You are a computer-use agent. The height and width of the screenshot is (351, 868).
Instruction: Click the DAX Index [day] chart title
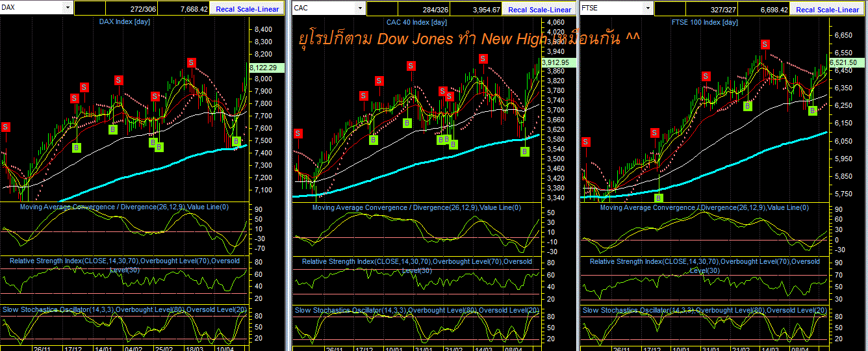coord(123,22)
